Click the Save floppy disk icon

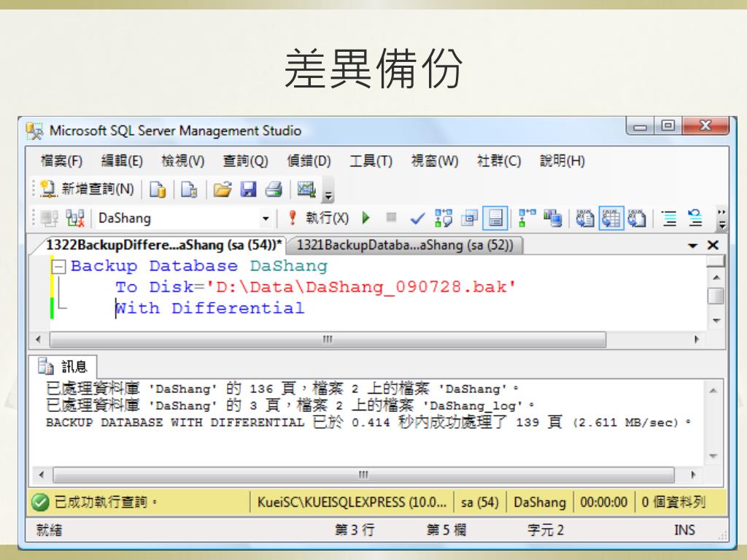(x=248, y=190)
